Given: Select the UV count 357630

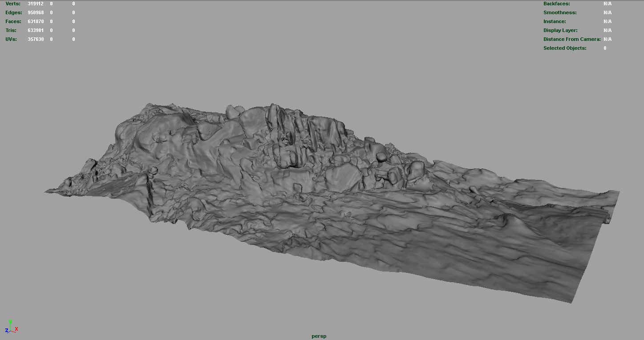Looking at the screenshot, I should point(36,39).
